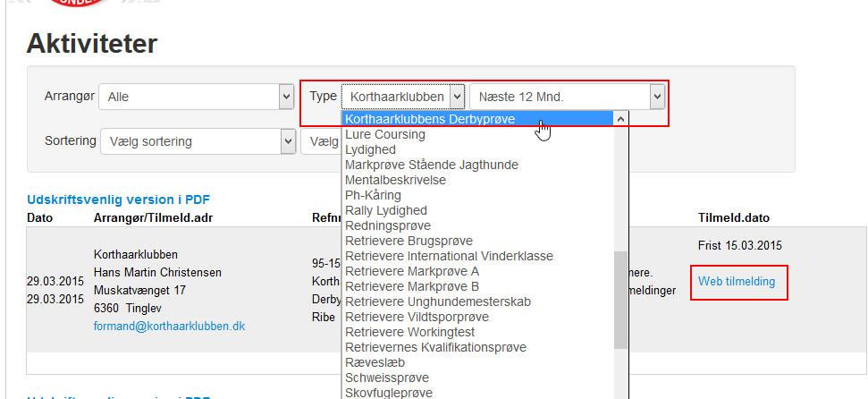Choose Retrievere Workingtest option

(477, 332)
